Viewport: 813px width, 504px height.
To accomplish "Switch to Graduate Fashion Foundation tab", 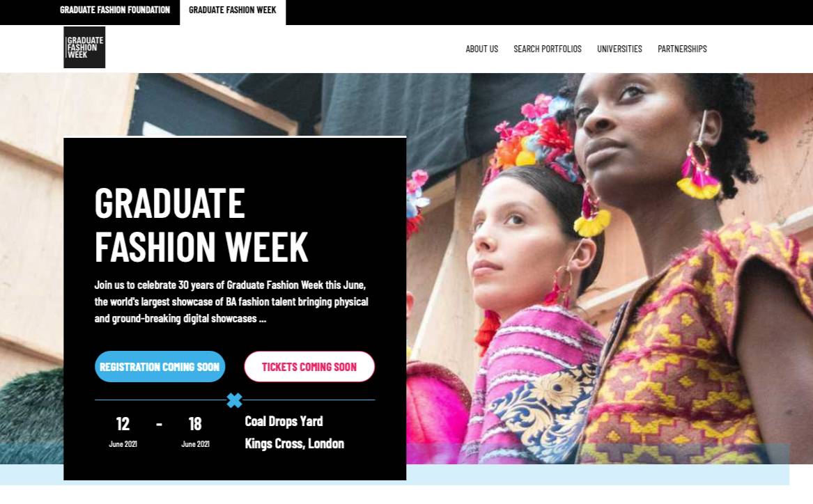I will point(114,10).
